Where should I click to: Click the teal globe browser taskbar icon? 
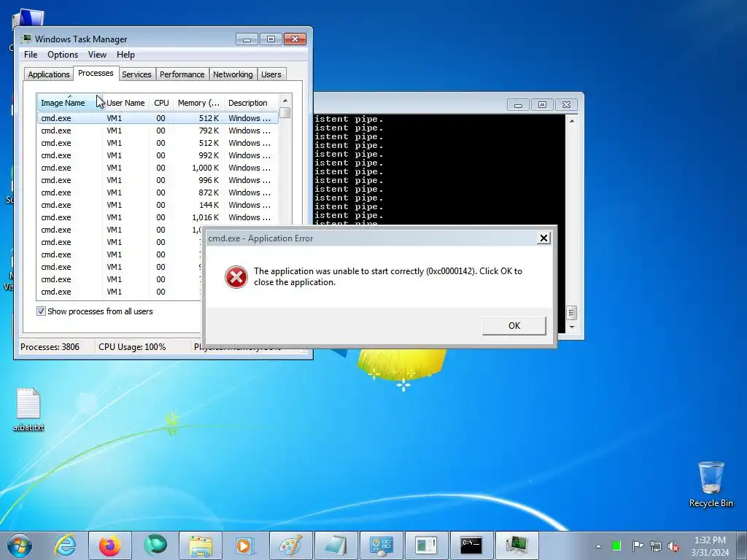155,545
